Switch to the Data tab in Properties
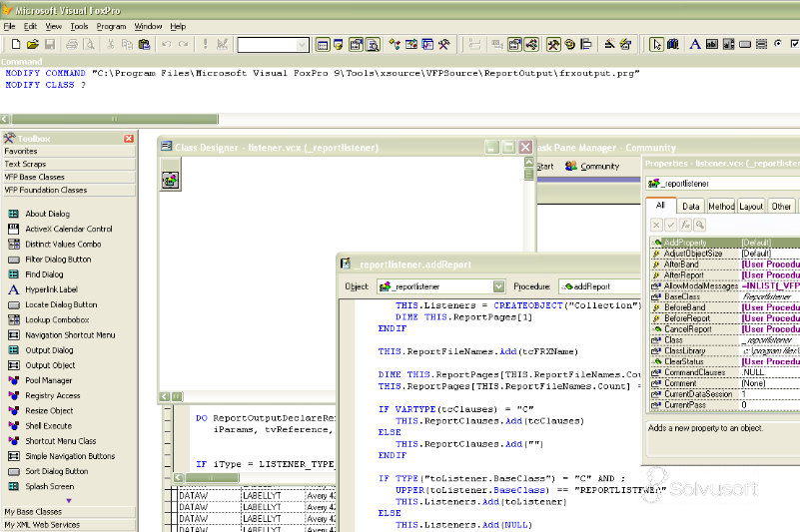The width and height of the screenshot is (800, 532). pyautogui.click(x=690, y=206)
